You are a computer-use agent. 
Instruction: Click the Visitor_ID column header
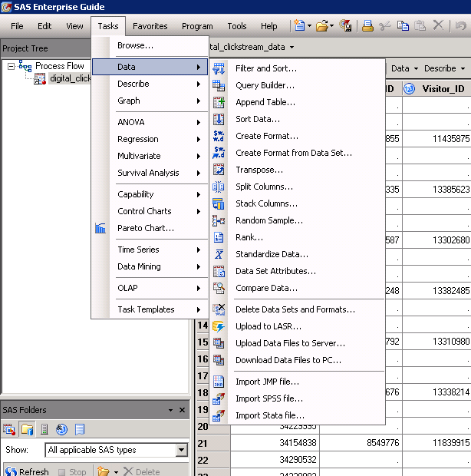point(443,89)
